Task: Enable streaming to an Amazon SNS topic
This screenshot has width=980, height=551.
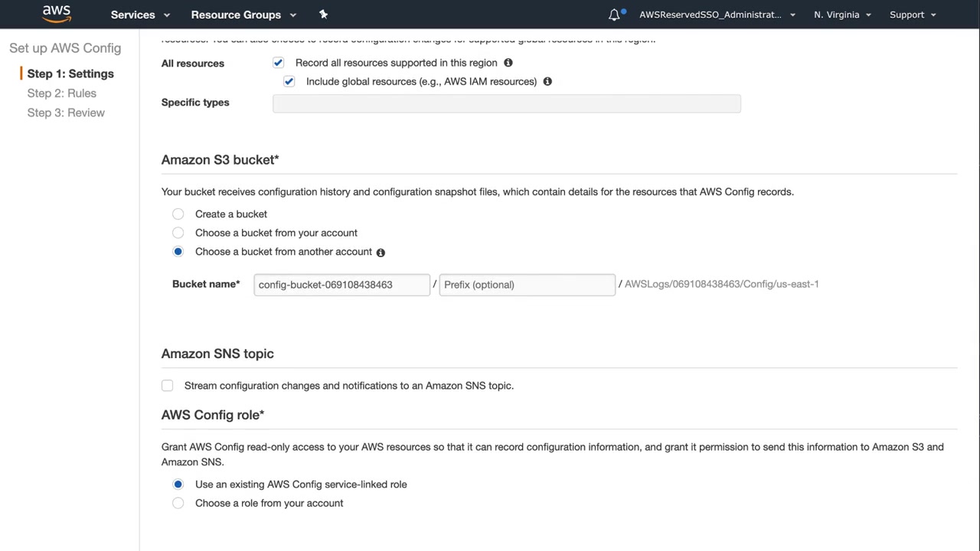Action: click(x=168, y=386)
